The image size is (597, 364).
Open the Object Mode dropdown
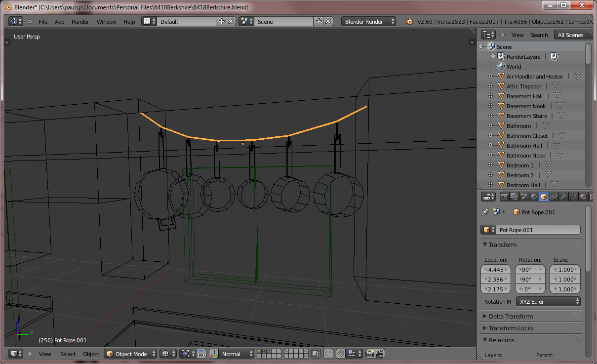[130, 354]
